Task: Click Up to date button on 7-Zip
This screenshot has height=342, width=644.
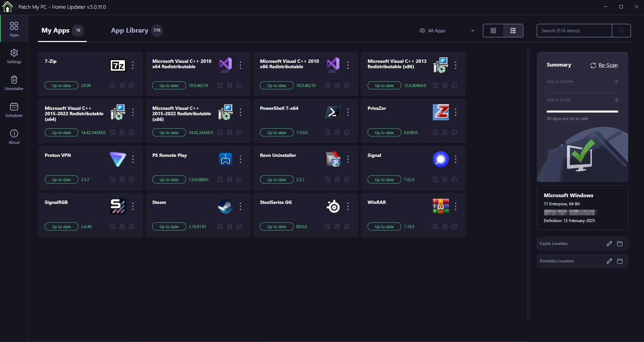Action: coord(62,86)
